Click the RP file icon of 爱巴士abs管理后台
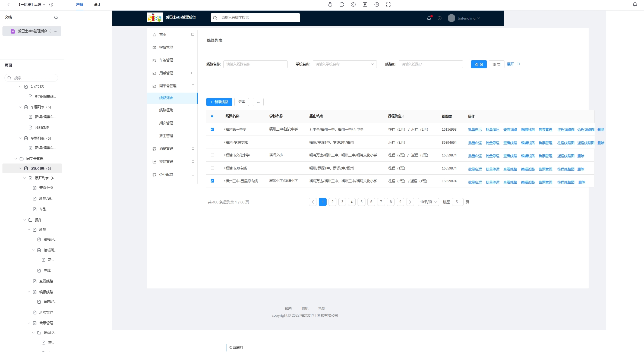This screenshot has width=644, height=352. tap(13, 31)
